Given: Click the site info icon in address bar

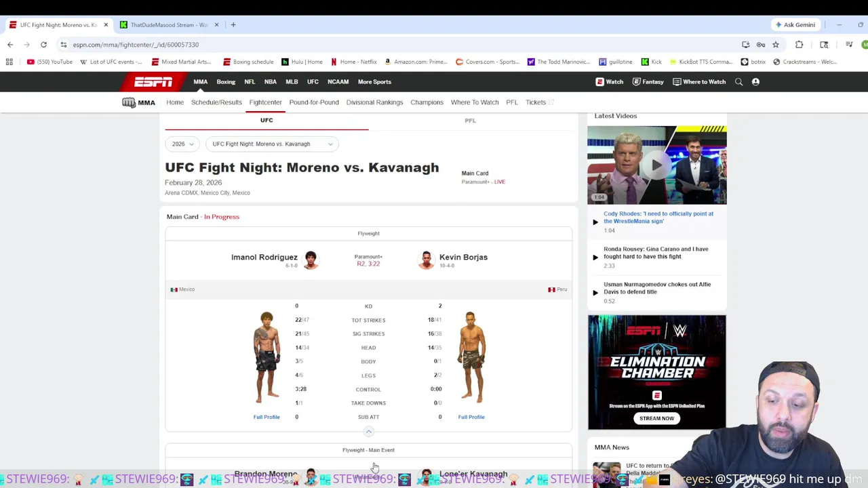Looking at the screenshot, I should [63, 45].
